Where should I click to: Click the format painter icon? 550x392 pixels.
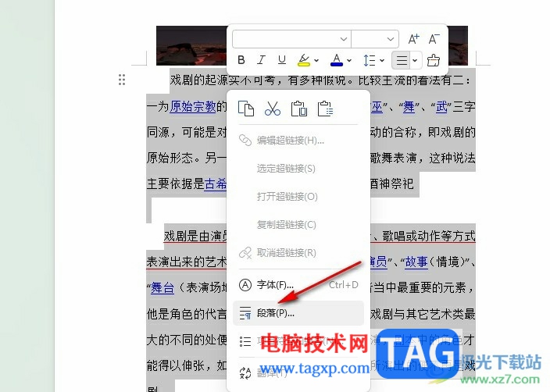coord(433,60)
